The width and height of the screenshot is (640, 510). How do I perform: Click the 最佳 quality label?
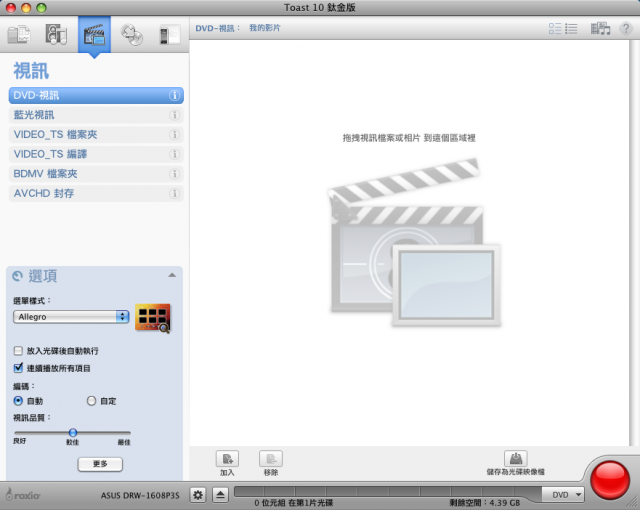click(124, 442)
